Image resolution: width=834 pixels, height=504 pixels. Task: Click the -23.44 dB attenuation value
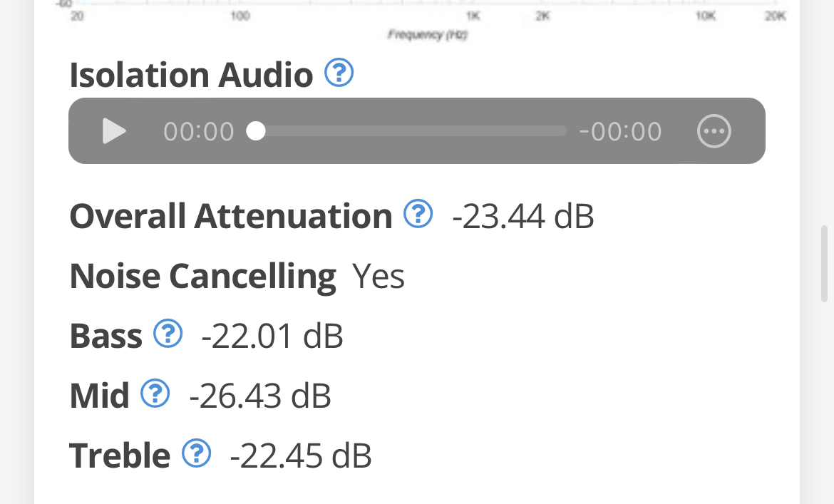[x=522, y=216]
